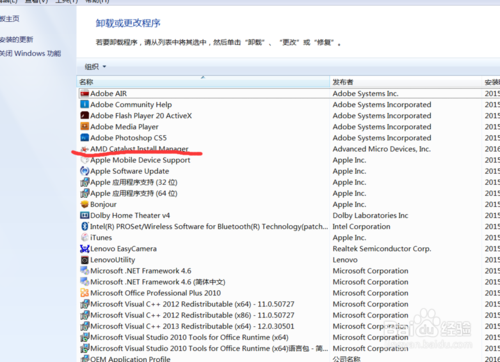Select the Lenovo EasyCamera entry
Image resolution: width=500 pixels, height=362 pixels.
pos(123,249)
